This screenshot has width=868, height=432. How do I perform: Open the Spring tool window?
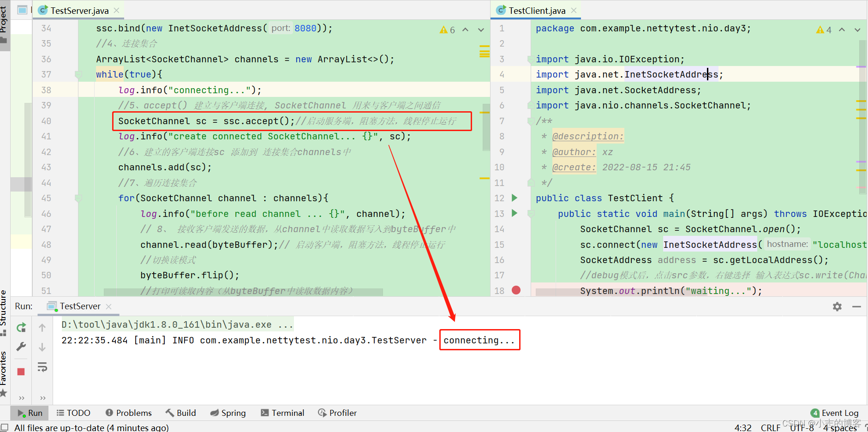pyautogui.click(x=228, y=413)
